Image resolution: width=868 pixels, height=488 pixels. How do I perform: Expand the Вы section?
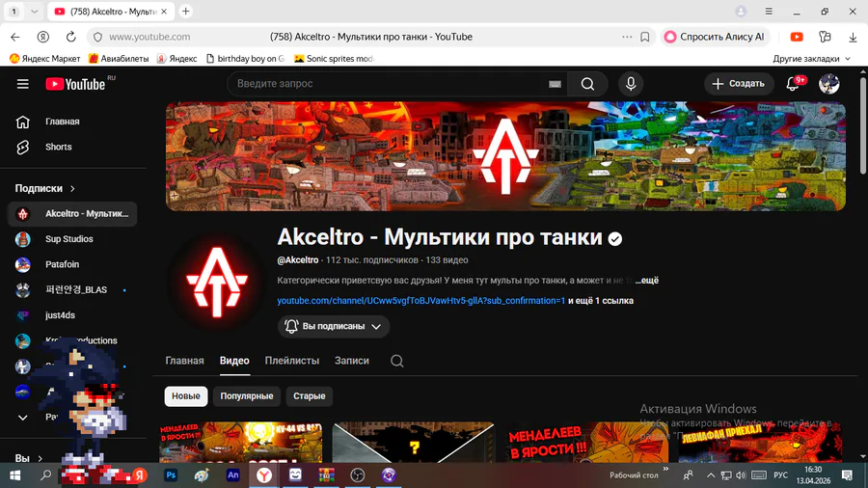[x=29, y=459]
